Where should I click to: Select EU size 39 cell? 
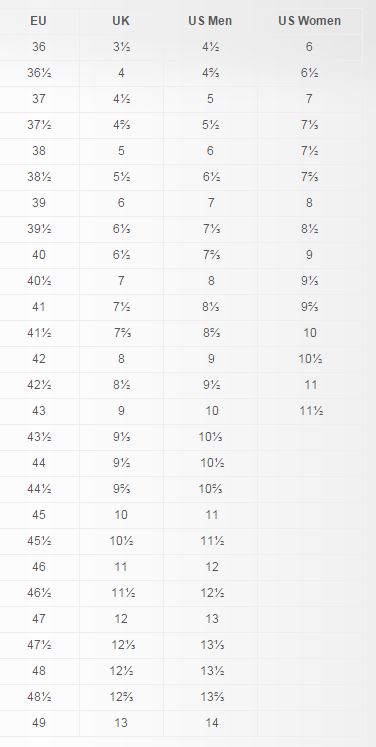pos(39,203)
